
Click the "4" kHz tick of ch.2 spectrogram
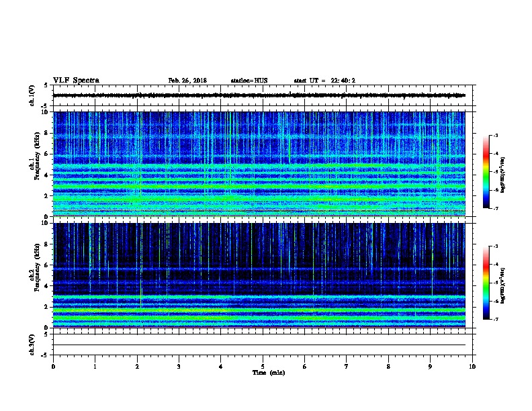pos(46,286)
